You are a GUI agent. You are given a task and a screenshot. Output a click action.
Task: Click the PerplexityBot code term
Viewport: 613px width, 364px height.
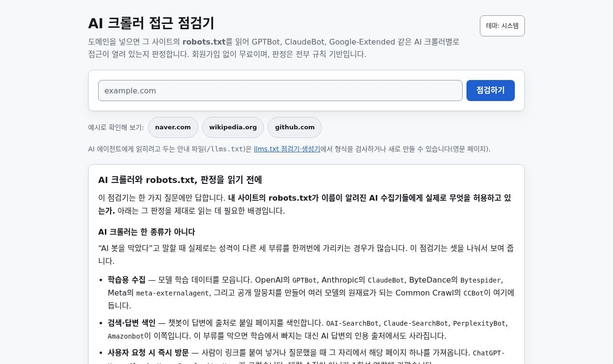point(479,323)
